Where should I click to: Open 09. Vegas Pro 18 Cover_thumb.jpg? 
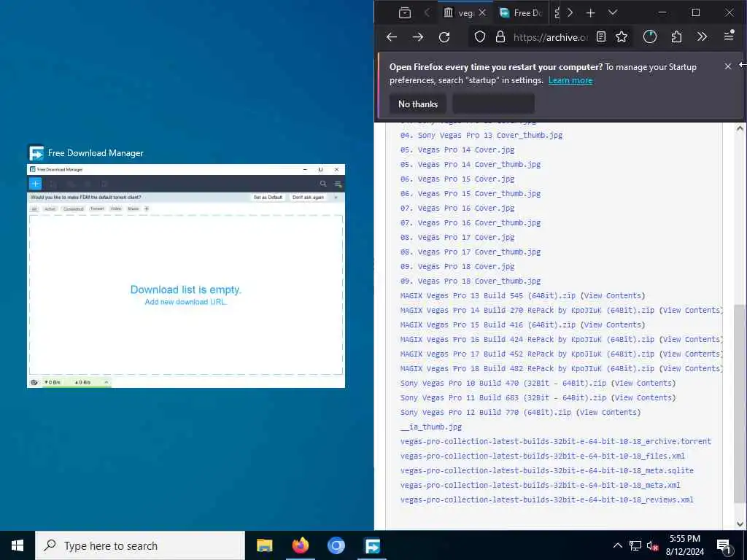click(471, 281)
